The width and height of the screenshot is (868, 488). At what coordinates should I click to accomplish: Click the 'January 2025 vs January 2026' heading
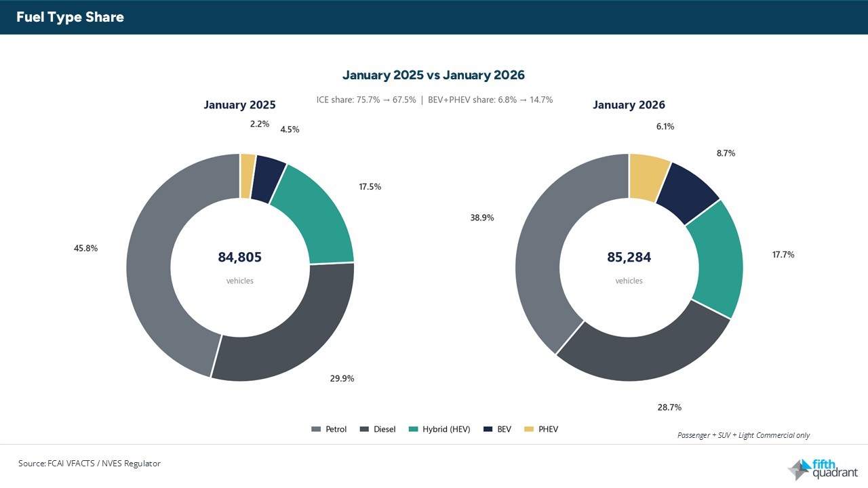coord(434,75)
